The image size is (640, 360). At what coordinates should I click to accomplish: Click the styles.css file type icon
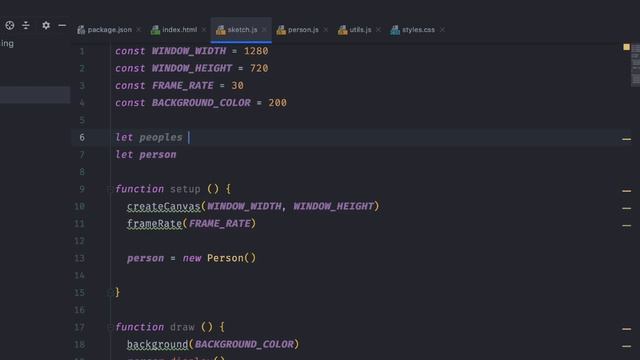tap(395, 30)
